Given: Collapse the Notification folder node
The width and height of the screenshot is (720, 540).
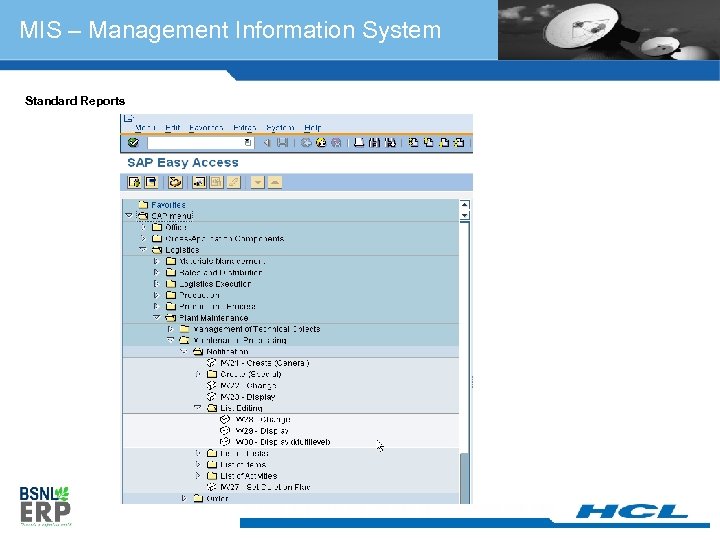Looking at the screenshot, I should (x=184, y=351).
